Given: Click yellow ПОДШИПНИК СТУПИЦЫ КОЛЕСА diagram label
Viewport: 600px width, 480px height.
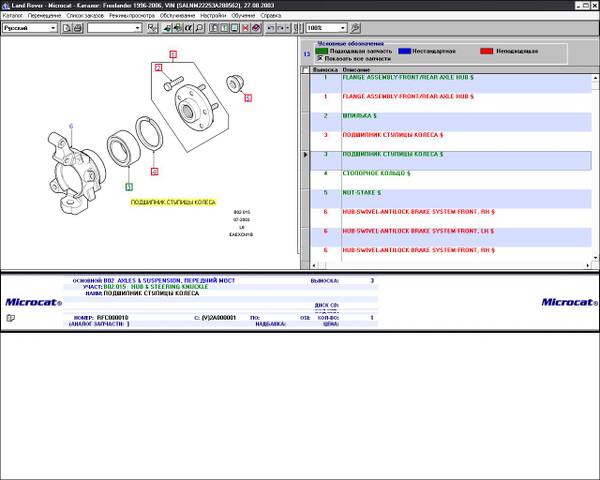Looking at the screenshot, I should 173,202.
